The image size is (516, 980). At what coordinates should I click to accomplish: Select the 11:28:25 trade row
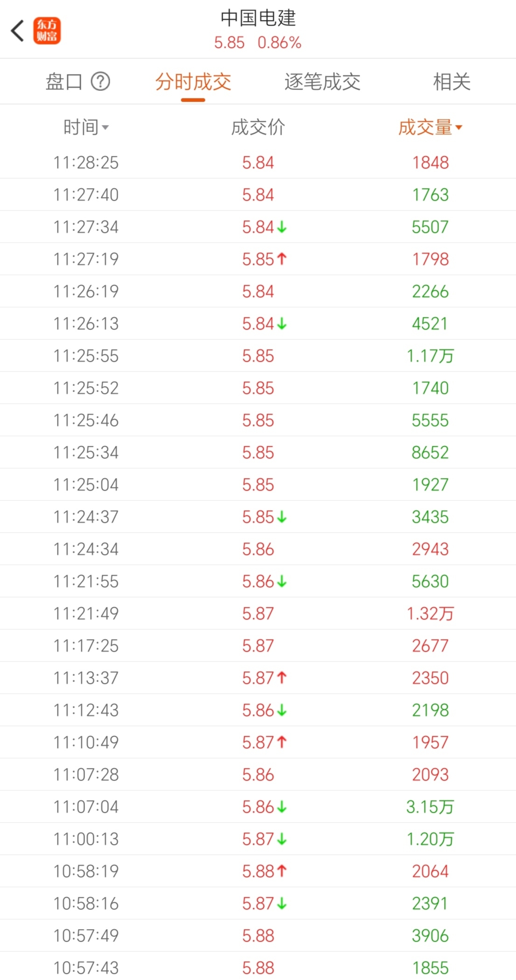[x=258, y=162]
